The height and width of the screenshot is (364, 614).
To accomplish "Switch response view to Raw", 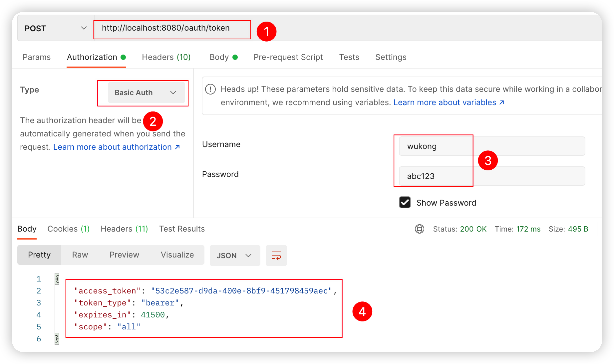I will 80,255.
